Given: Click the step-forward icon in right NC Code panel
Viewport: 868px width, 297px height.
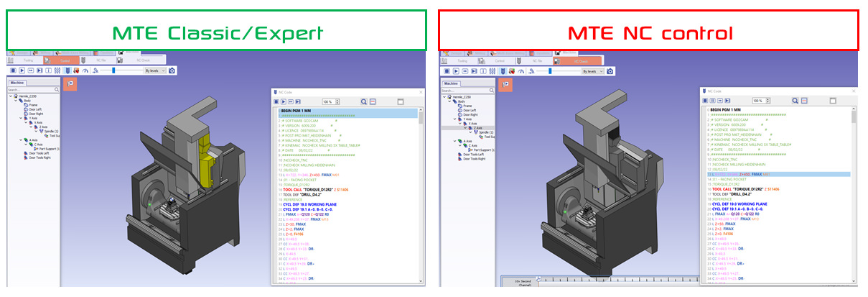Looking at the screenshot, I should [x=729, y=101].
